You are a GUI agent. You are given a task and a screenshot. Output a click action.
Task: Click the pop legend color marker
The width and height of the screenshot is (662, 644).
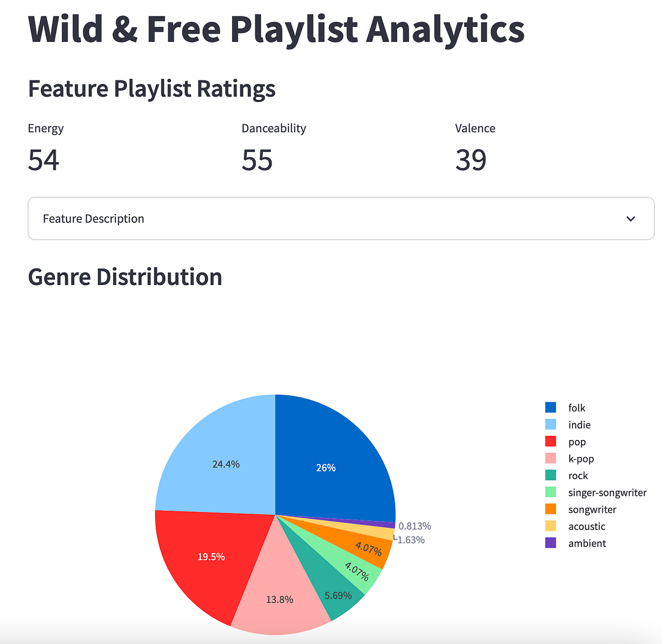pos(549,441)
